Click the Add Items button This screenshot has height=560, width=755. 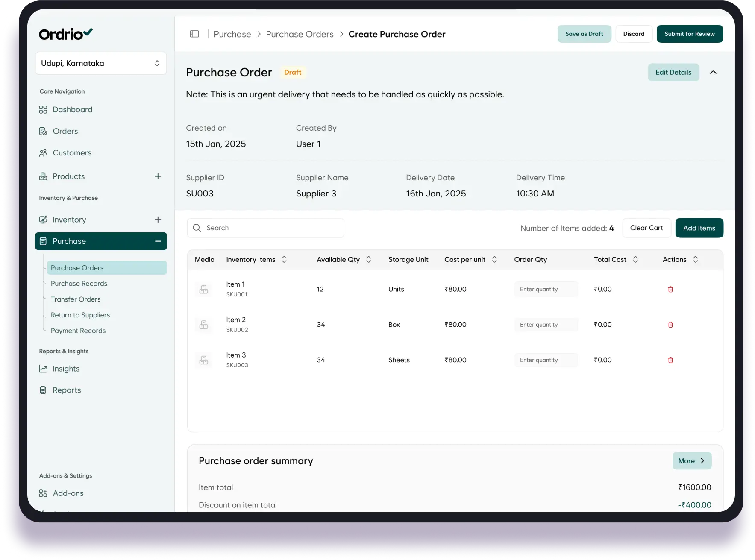point(699,228)
